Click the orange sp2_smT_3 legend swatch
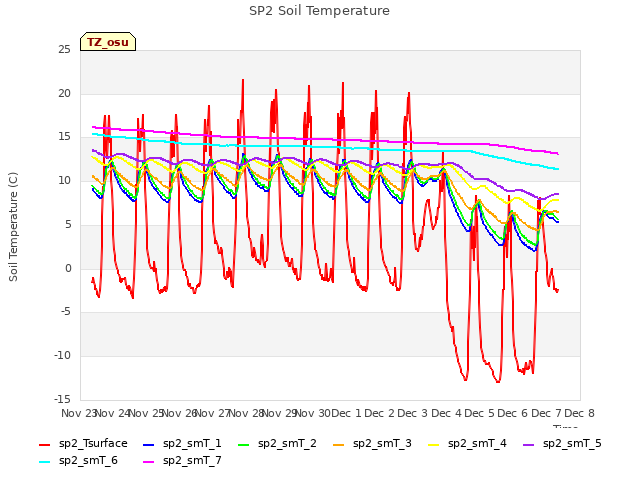This screenshot has width=640, height=480. (339, 444)
